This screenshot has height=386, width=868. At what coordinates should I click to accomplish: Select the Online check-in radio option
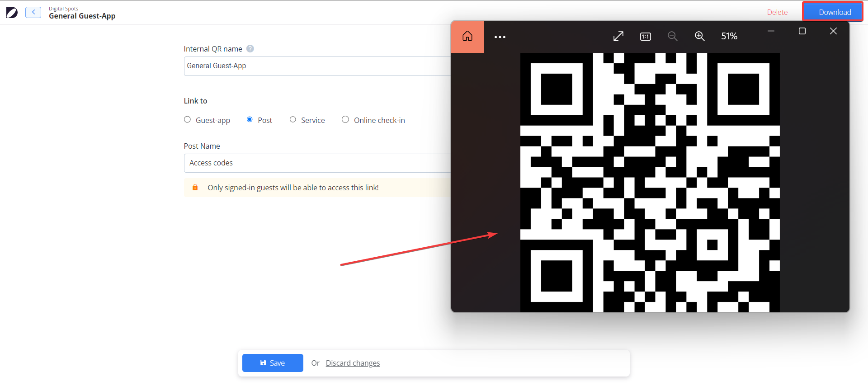coord(345,119)
